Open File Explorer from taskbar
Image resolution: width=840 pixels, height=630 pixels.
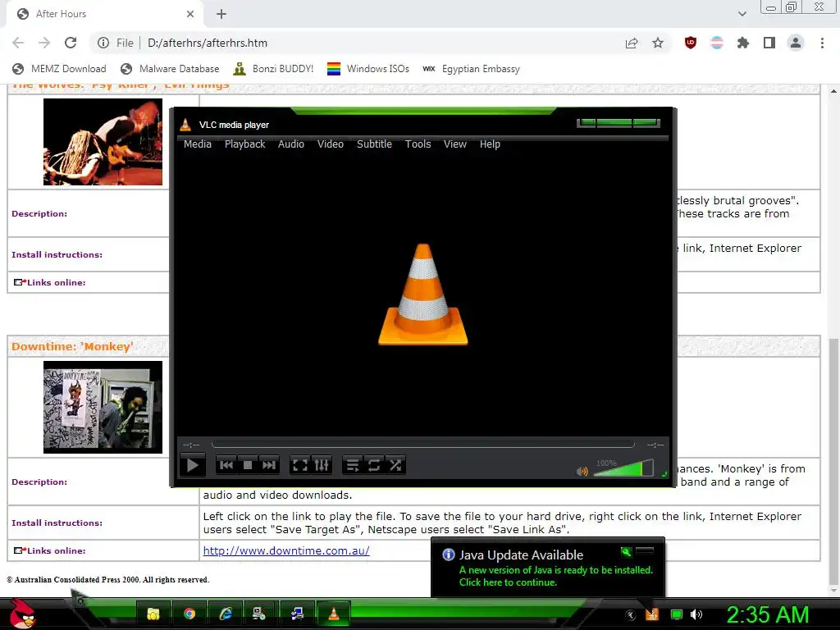(x=153, y=614)
